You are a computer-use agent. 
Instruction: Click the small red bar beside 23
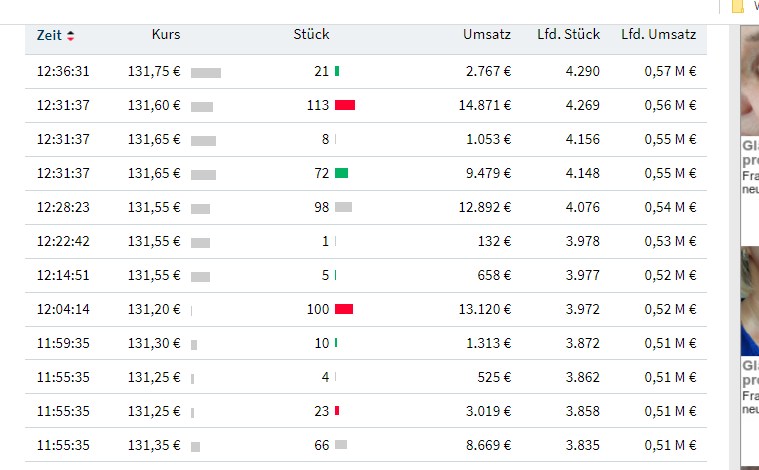point(337,411)
